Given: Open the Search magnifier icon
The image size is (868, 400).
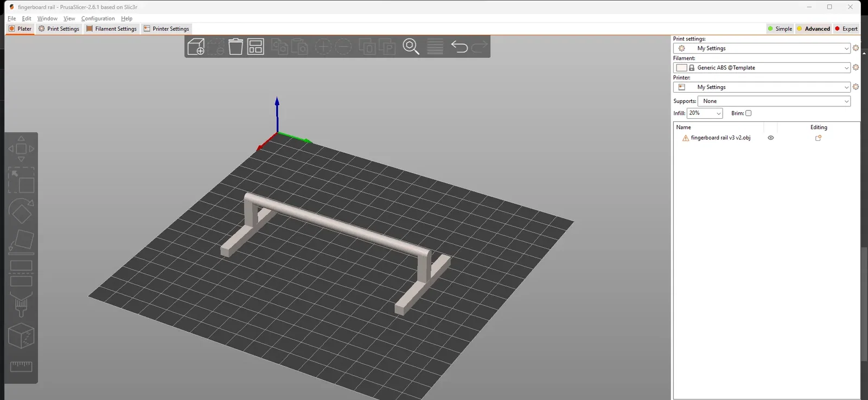Looking at the screenshot, I should coord(411,47).
